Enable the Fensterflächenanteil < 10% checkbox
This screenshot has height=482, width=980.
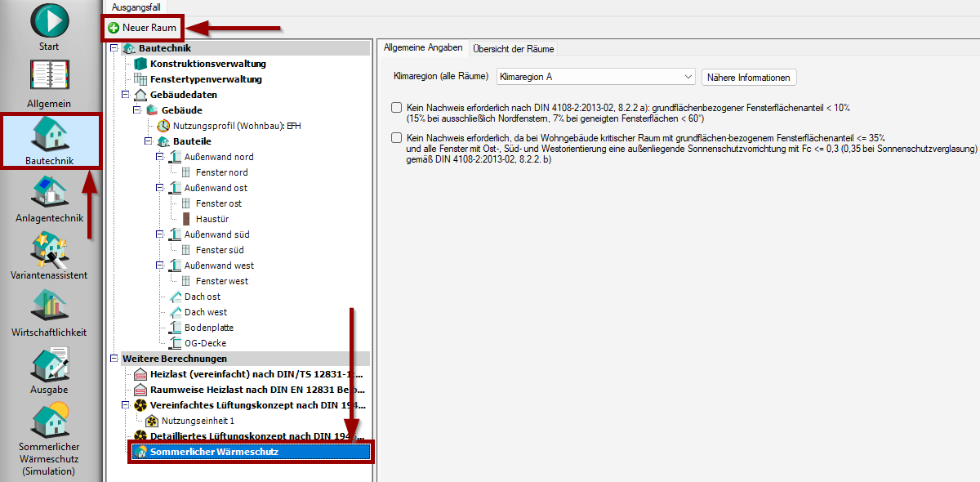pos(397,108)
